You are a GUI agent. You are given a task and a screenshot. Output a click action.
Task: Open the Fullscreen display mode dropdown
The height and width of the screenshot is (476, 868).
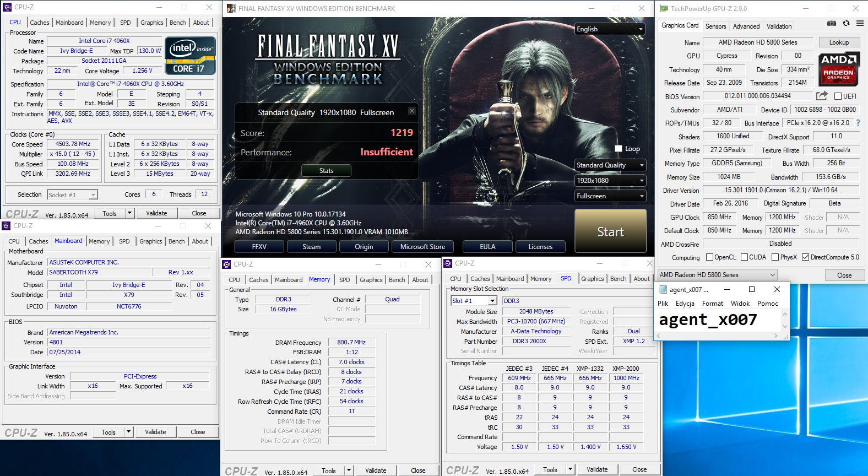click(x=610, y=196)
